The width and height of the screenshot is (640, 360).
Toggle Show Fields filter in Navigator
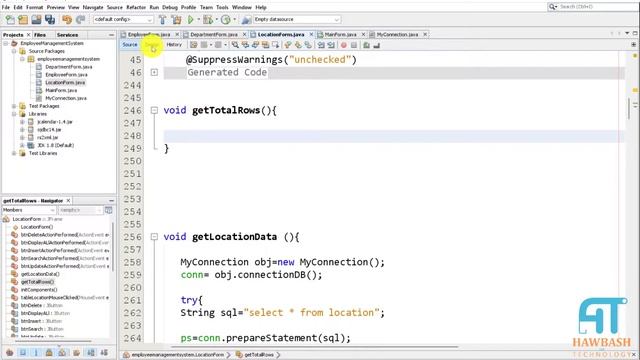coord(23,352)
